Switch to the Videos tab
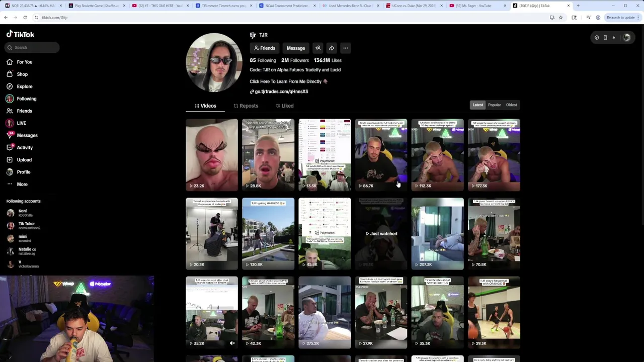The width and height of the screenshot is (644, 362). tap(205, 106)
